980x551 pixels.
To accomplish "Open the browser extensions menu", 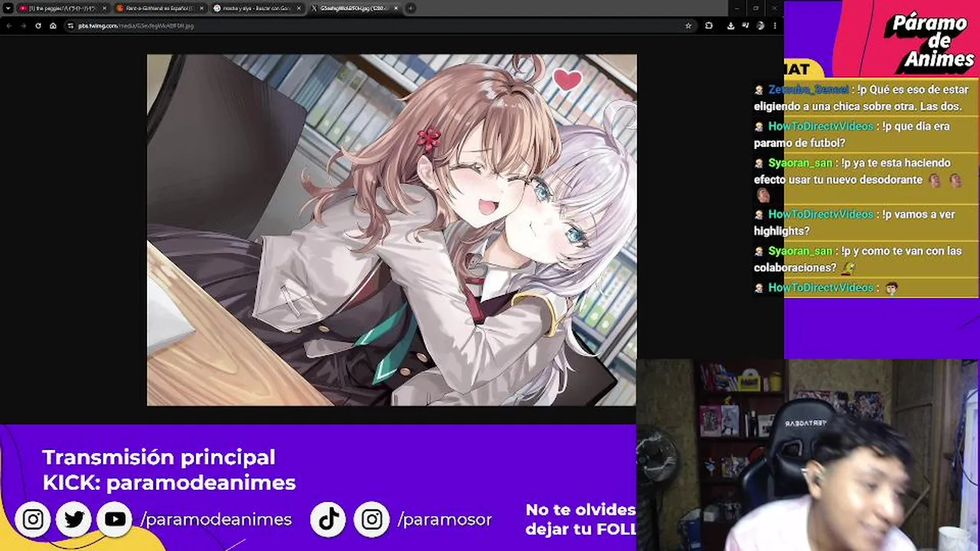I will [709, 25].
